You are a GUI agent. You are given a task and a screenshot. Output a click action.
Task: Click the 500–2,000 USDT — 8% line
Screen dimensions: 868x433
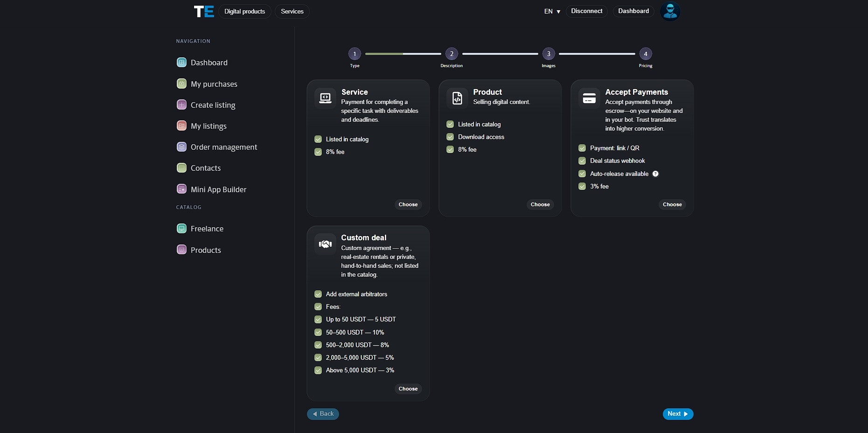[x=357, y=345]
